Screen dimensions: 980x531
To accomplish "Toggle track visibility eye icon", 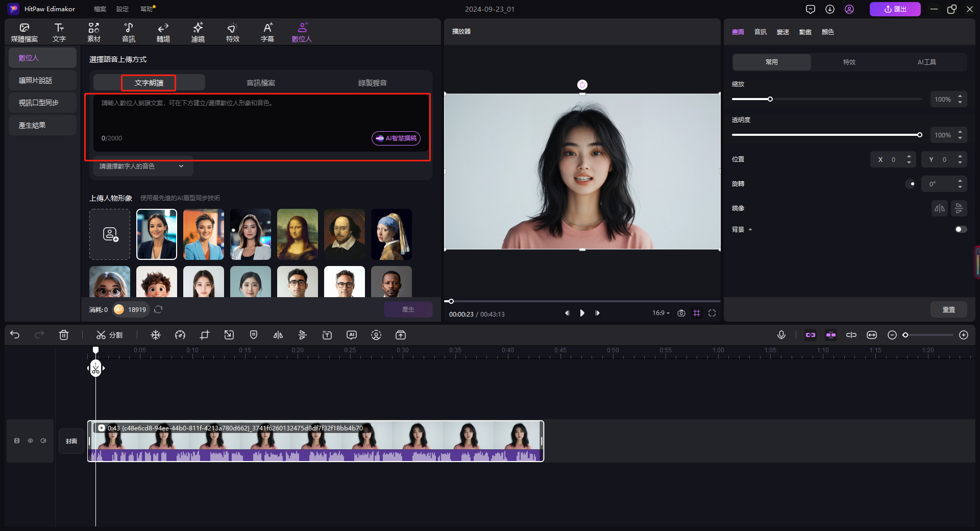I will pos(30,441).
